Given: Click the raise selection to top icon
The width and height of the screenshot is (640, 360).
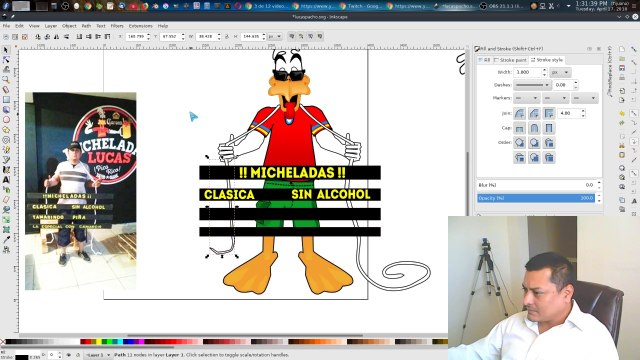Looking at the screenshot, I should pyautogui.click(x=107, y=37).
